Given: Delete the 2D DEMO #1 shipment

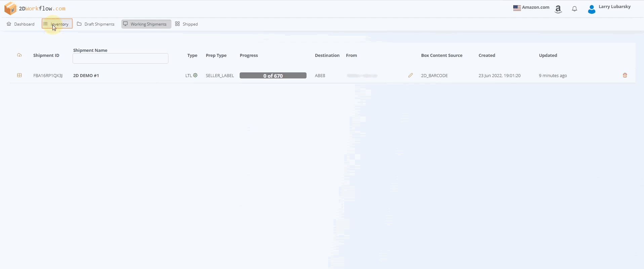Looking at the screenshot, I should [x=625, y=75].
